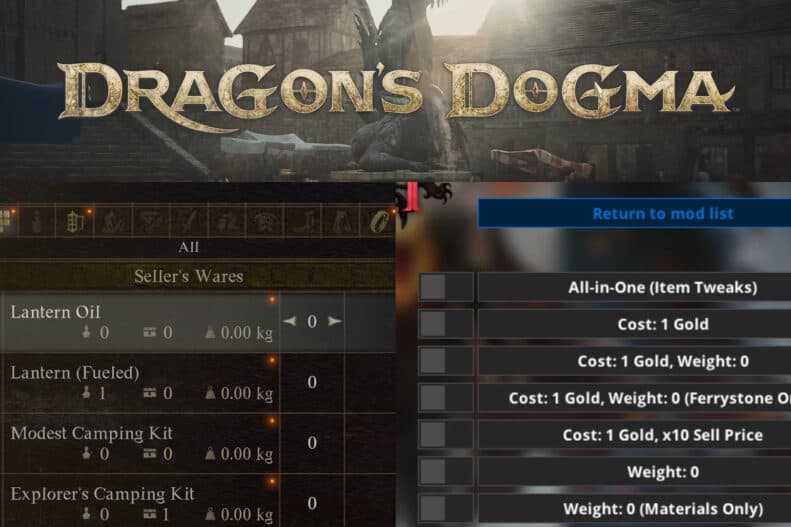Viewport: 791px width, 527px height.
Task: Select the All items grid category icon
Action: [x=5, y=221]
